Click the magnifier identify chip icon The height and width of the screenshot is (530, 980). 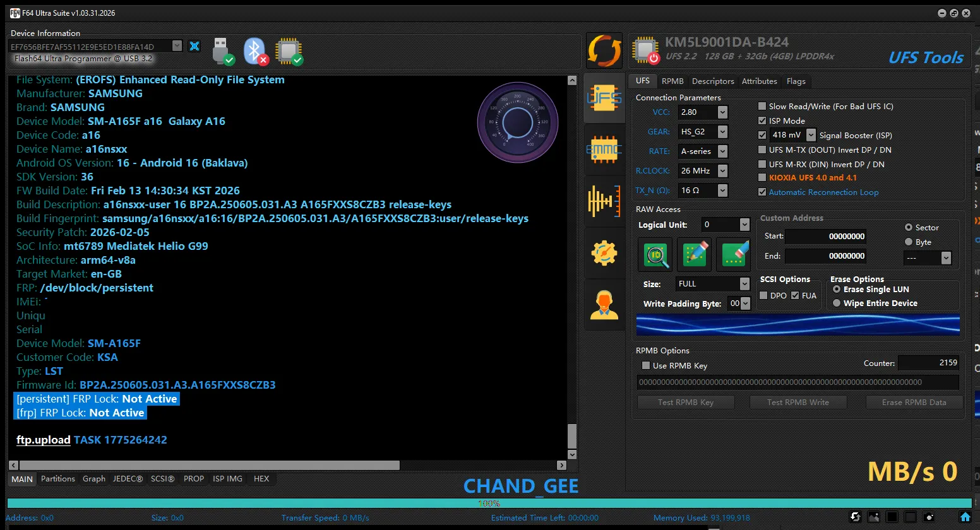[x=656, y=254]
